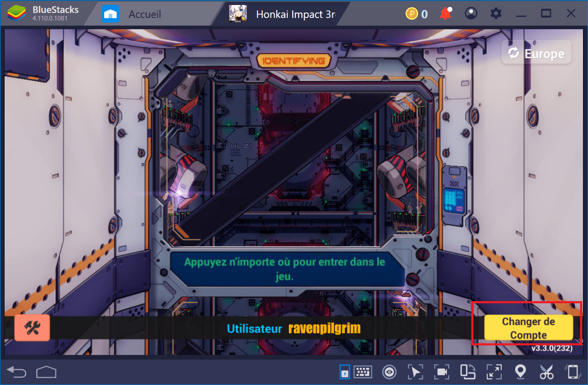Image resolution: width=588 pixels, height=385 pixels.
Task: Click the shake device phone icon
Action: (x=573, y=372)
